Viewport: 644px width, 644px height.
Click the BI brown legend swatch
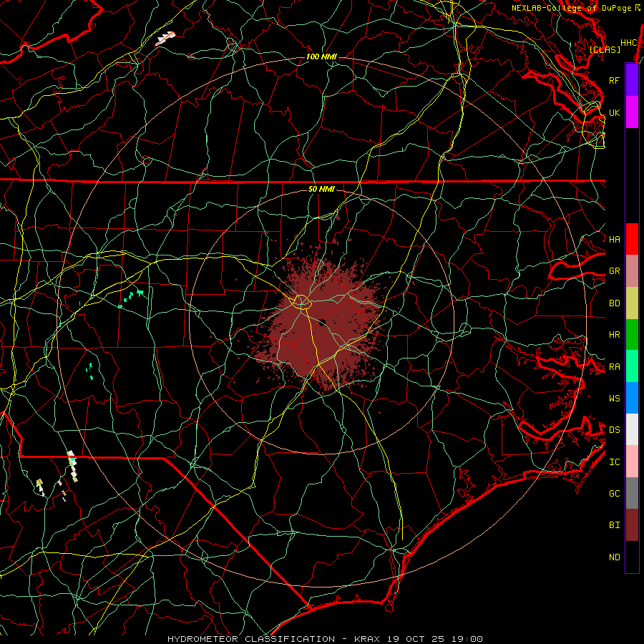coord(632,525)
